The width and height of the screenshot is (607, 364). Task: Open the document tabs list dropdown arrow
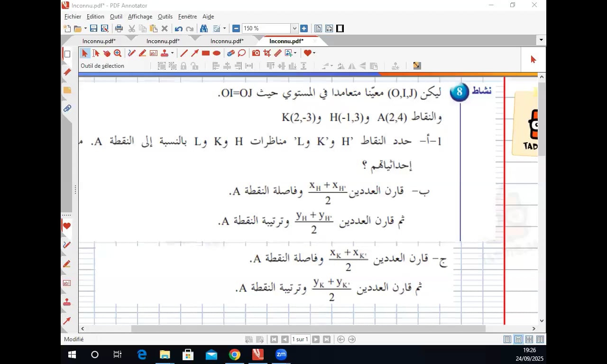click(541, 41)
